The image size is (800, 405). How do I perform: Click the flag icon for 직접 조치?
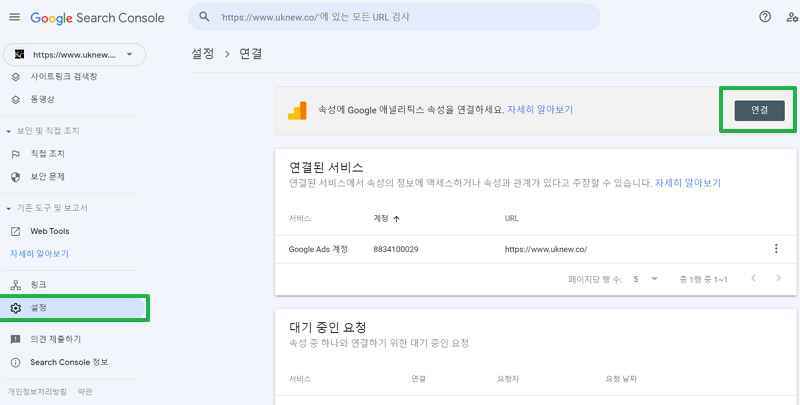tap(16, 154)
